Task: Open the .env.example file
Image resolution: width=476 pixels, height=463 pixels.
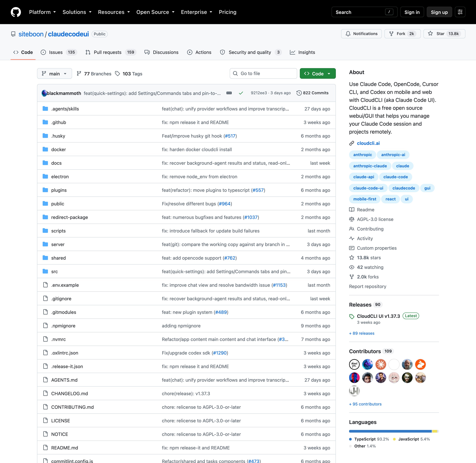Action: coord(65,285)
